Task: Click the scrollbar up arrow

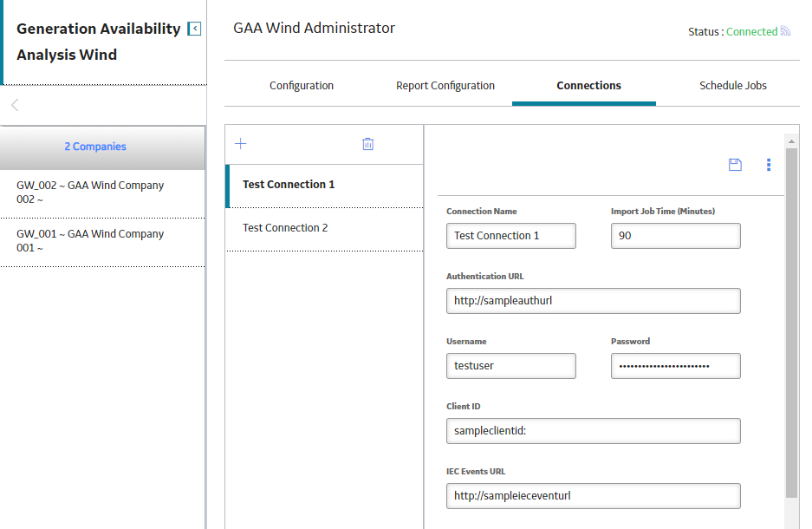Action: 791,141
